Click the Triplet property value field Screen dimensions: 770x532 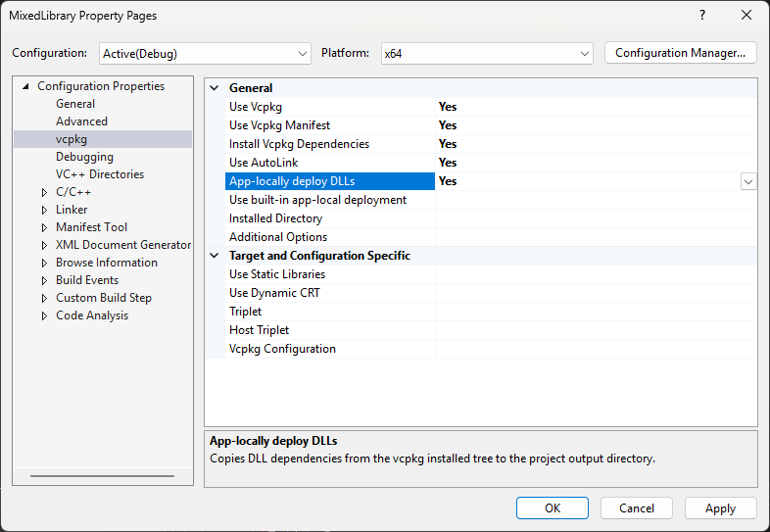click(596, 312)
